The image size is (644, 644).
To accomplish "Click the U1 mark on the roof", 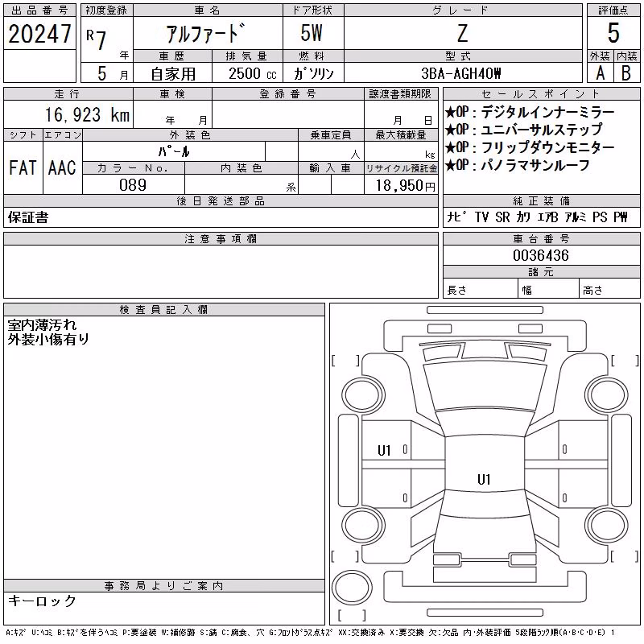I will click(484, 479).
